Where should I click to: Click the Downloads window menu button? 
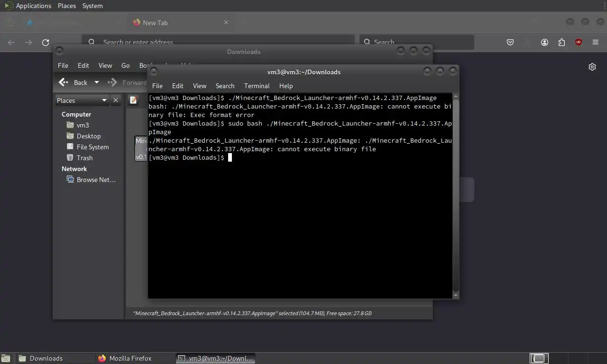coord(60,50)
